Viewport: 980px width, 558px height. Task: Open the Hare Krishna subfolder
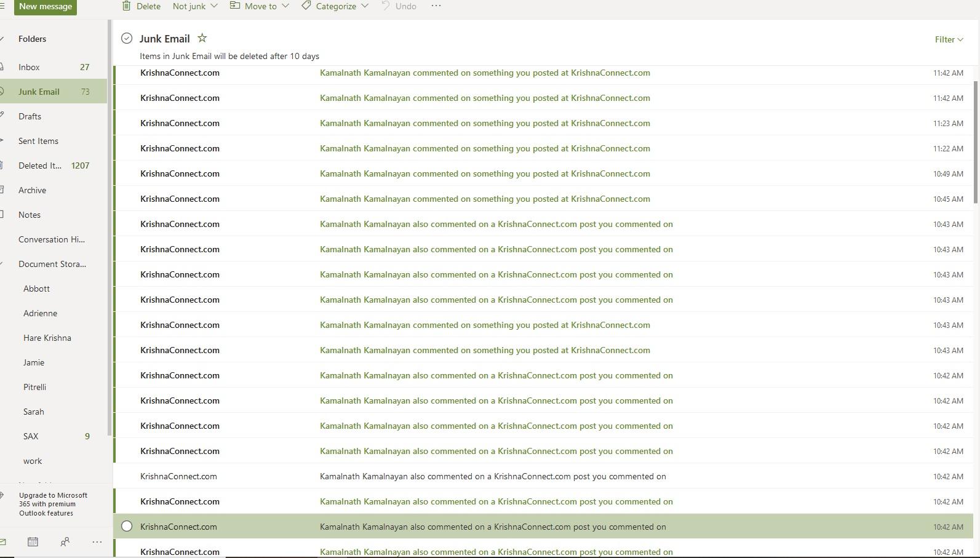(54, 338)
